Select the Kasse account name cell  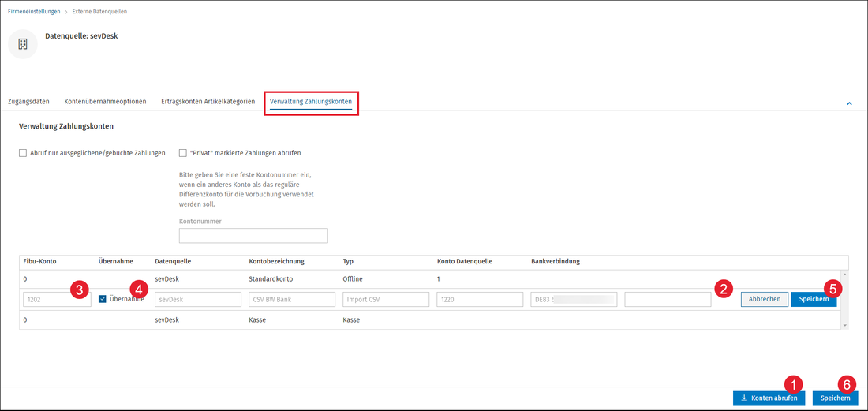[x=257, y=319]
